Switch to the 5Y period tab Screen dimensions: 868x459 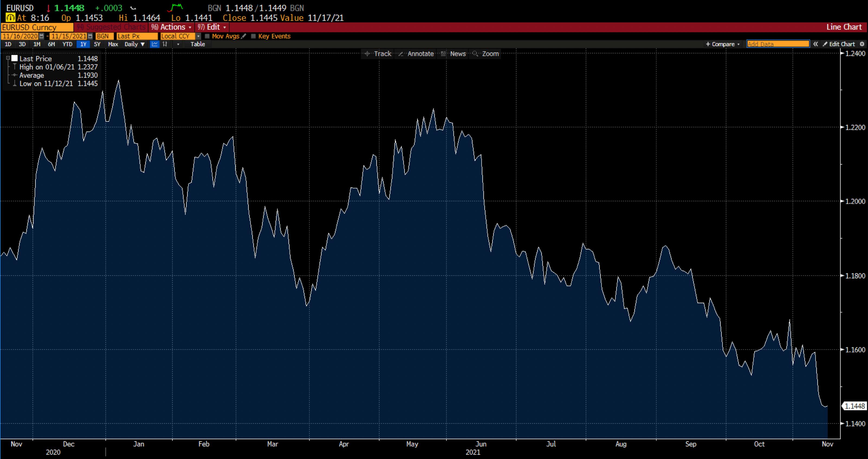click(x=97, y=44)
